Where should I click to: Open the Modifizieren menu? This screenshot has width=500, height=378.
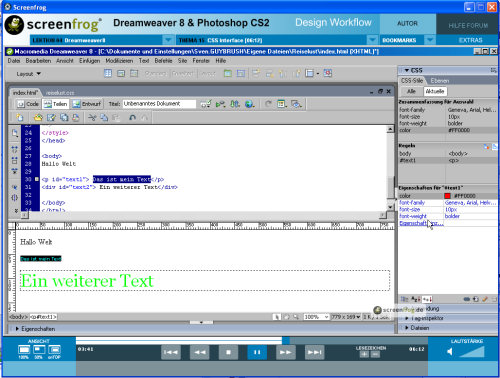pyautogui.click(x=119, y=61)
